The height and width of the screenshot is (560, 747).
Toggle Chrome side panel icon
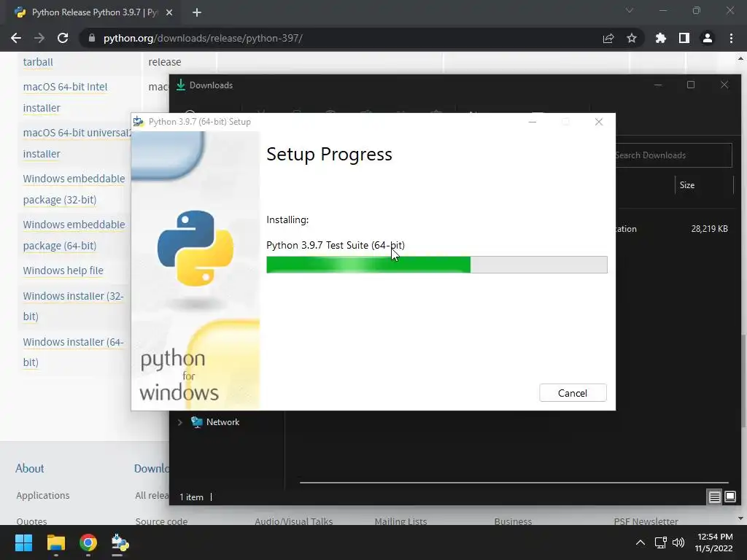click(x=684, y=38)
